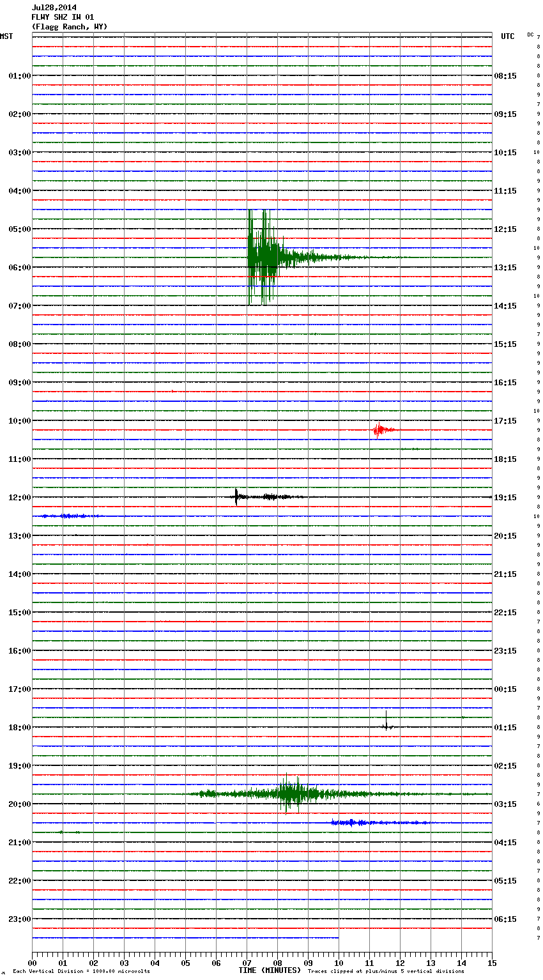The height and width of the screenshot is (980, 543).
Task: Click the black spike near the 18:00 trace
Action: 386,722
